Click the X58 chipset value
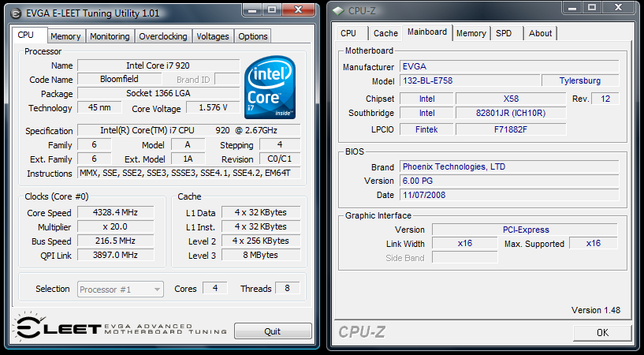The height and width of the screenshot is (355, 644). 511,99
